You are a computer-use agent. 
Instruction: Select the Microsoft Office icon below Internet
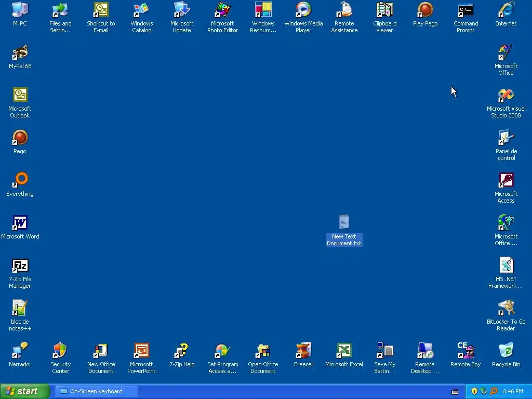click(x=506, y=52)
